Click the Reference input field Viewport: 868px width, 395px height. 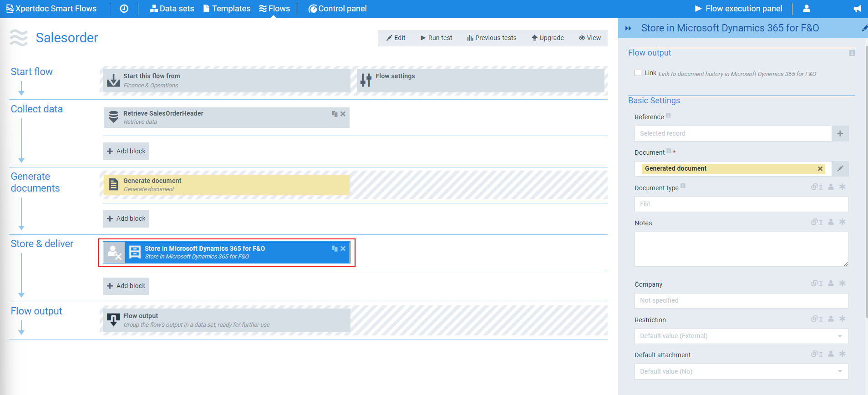[733, 133]
